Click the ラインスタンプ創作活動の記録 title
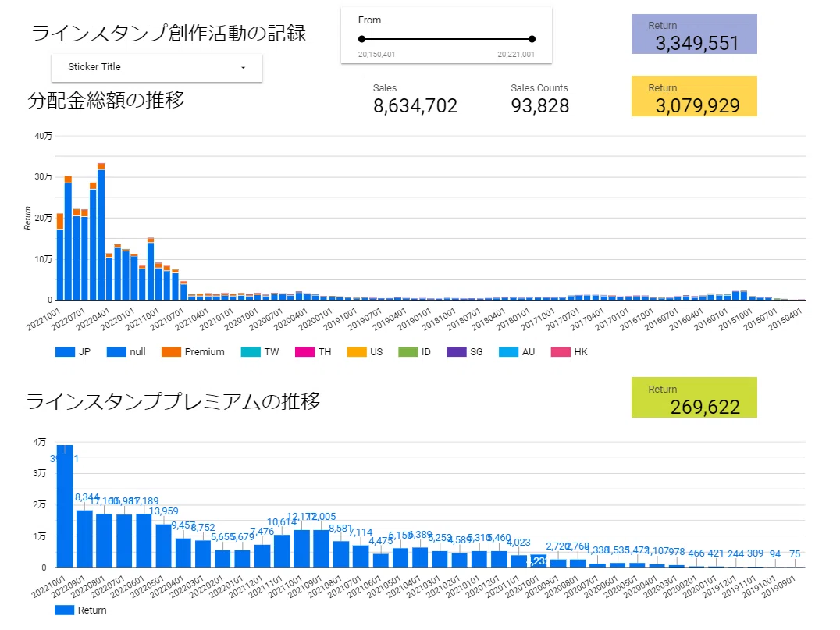 coord(169,34)
